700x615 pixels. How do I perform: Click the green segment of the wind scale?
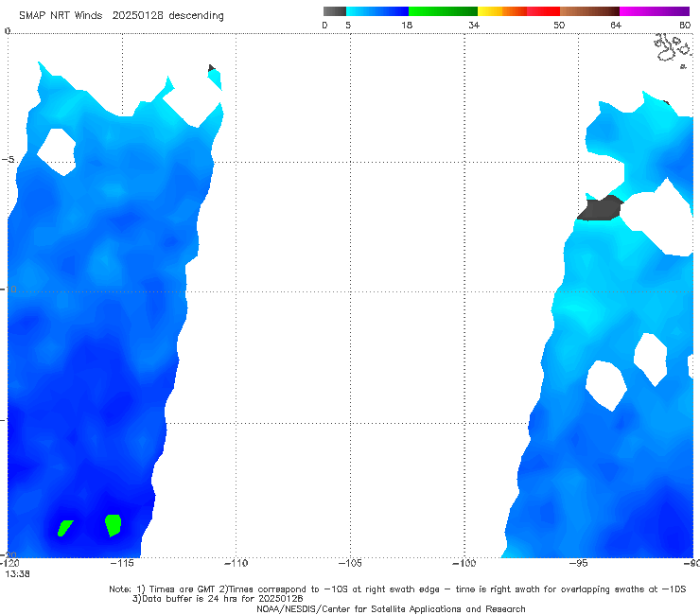click(x=443, y=11)
